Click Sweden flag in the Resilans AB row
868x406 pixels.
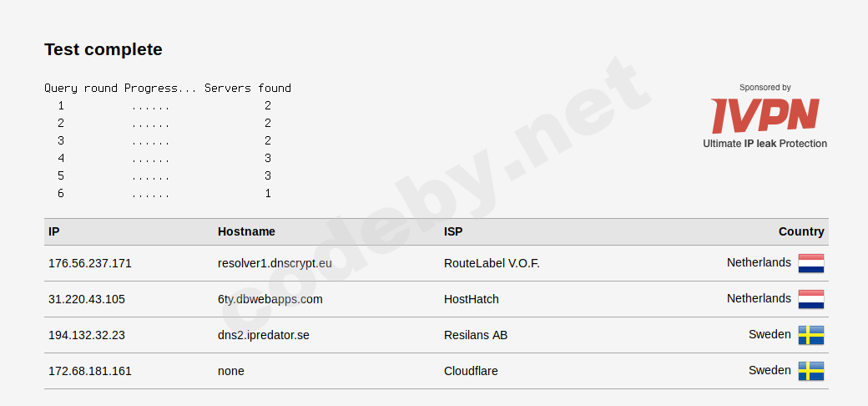(810, 335)
